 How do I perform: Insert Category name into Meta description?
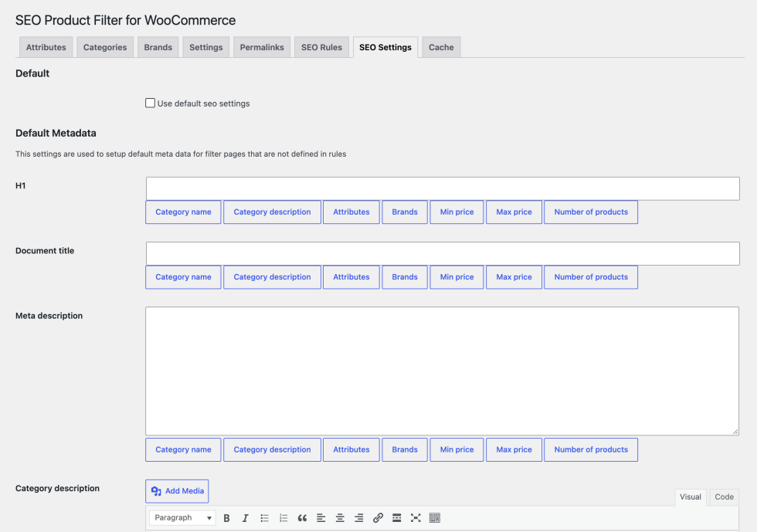point(184,449)
